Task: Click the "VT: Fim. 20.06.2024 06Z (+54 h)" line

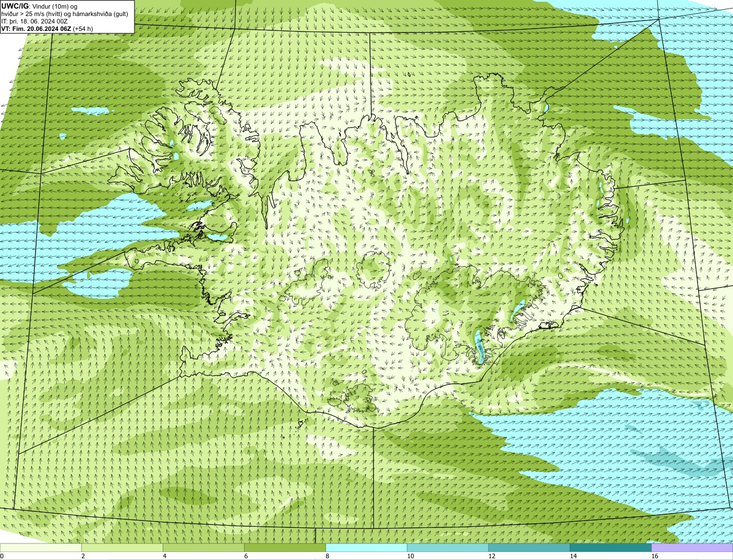Action: [x=47, y=29]
